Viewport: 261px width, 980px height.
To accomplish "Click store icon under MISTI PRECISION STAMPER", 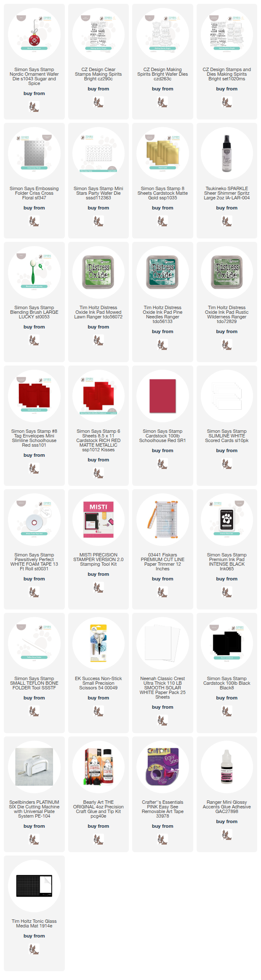I will coord(98,588).
